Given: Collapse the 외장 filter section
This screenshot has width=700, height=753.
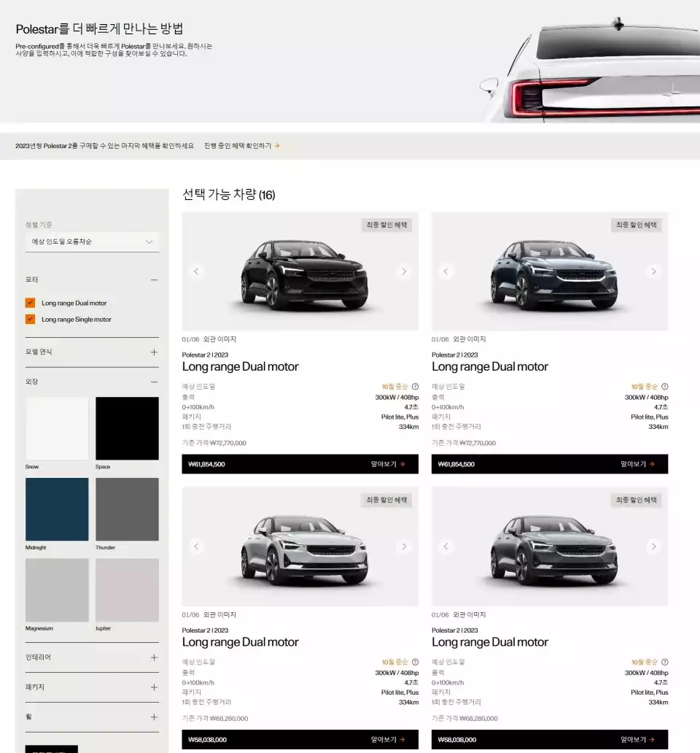Looking at the screenshot, I should click(x=154, y=382).
